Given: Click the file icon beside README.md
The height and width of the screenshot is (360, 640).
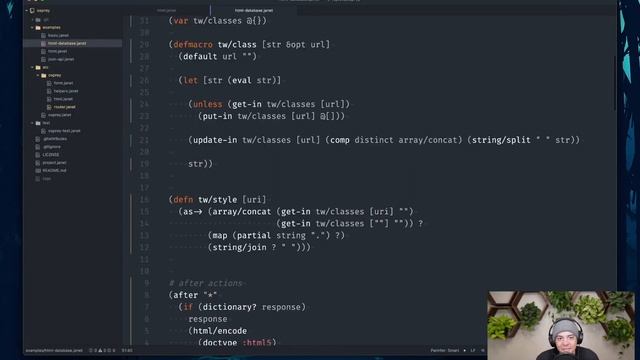Looking at the screenshot, I should click(x=38, y=171).
